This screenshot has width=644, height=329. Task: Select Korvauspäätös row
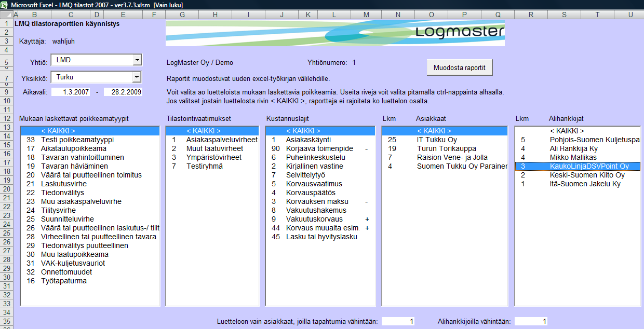tap(320, 193)
